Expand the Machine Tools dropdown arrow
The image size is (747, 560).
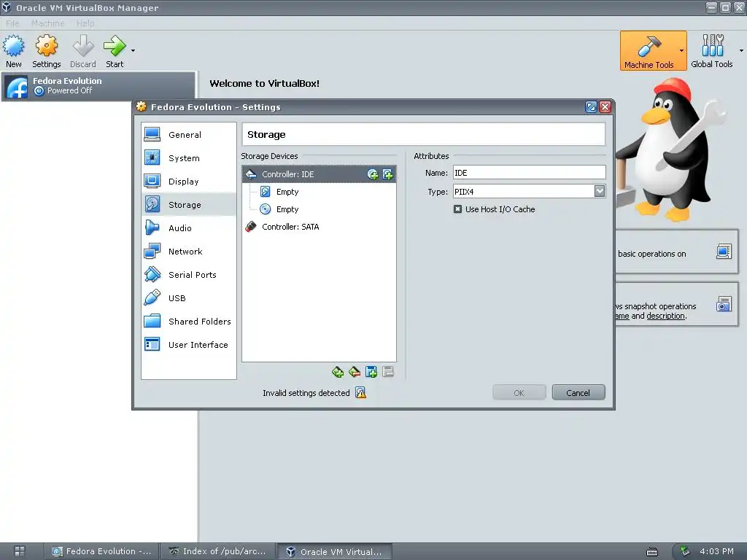tap(682, 50)
